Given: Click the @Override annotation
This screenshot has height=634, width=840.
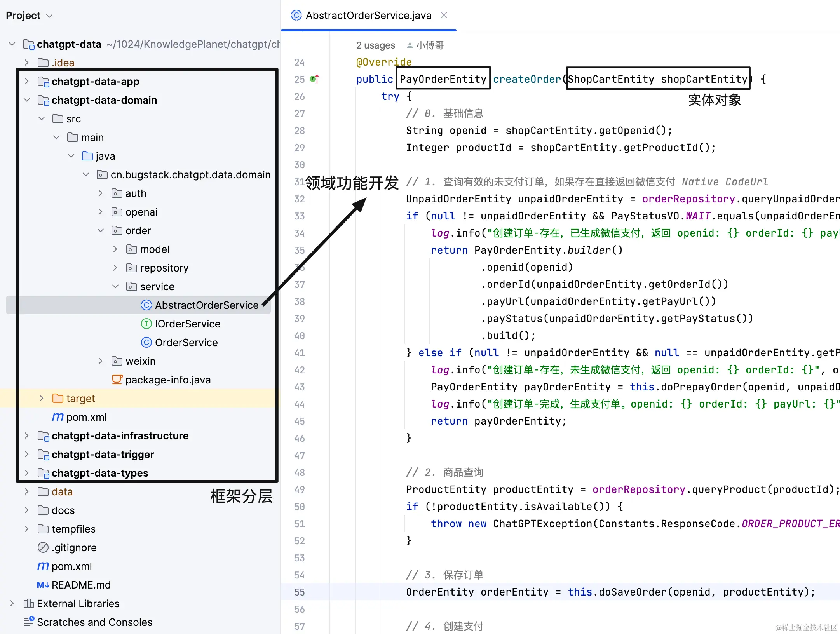Looking at the screenshot, I should point(384,62).
